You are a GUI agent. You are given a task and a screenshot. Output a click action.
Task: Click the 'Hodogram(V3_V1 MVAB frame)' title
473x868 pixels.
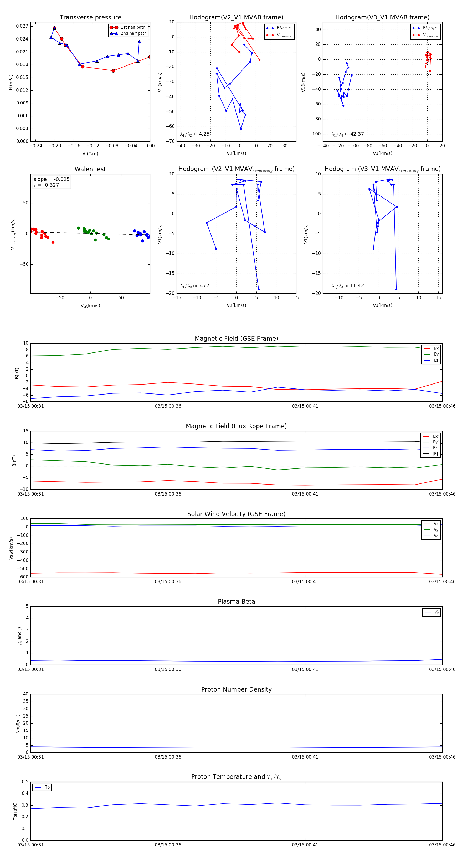pos(382,18)
